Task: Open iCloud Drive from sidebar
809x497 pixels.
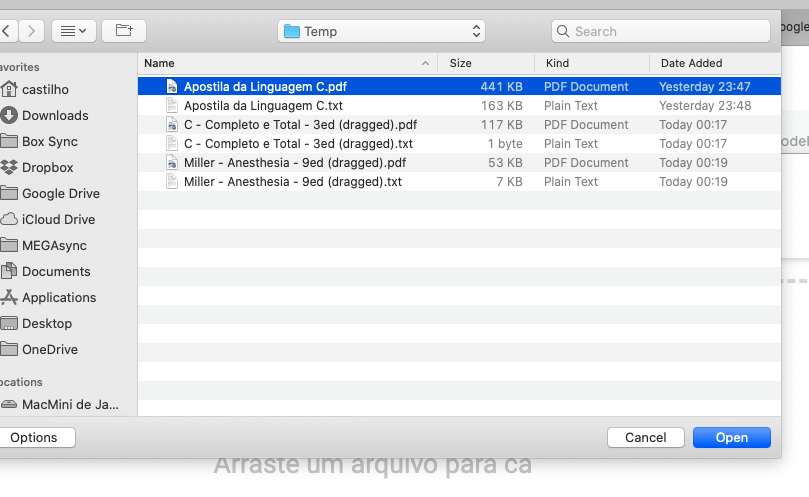Action: click(58, 219)
